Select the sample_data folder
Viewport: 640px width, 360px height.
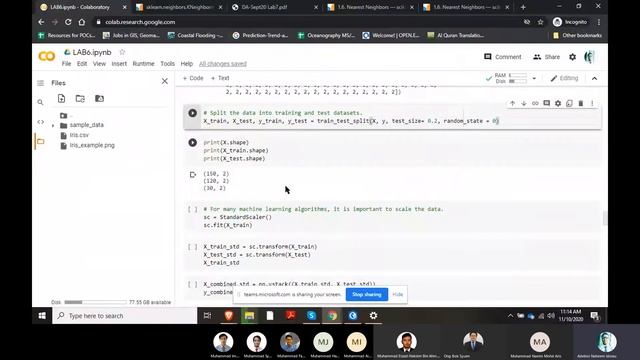[x=87, y=125]
